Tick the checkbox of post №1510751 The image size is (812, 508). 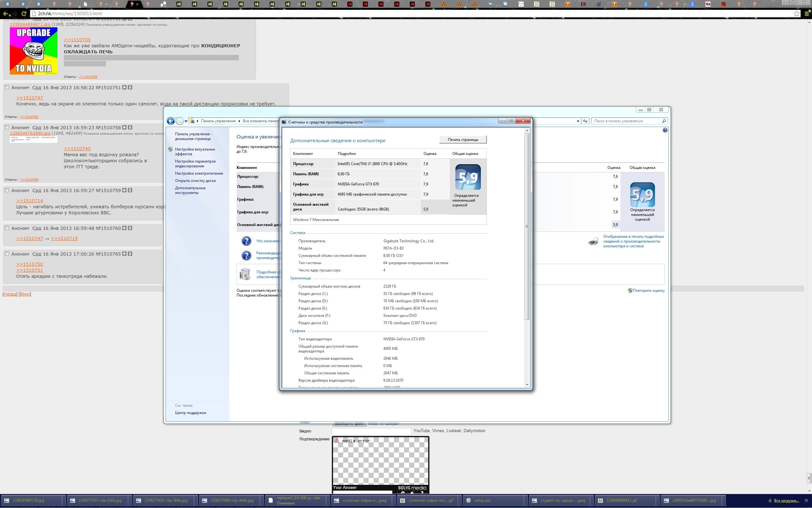coord(7,87)
